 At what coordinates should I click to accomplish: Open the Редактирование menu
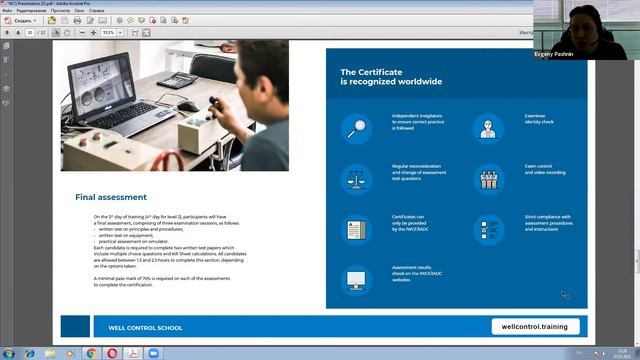pos(31,11)
